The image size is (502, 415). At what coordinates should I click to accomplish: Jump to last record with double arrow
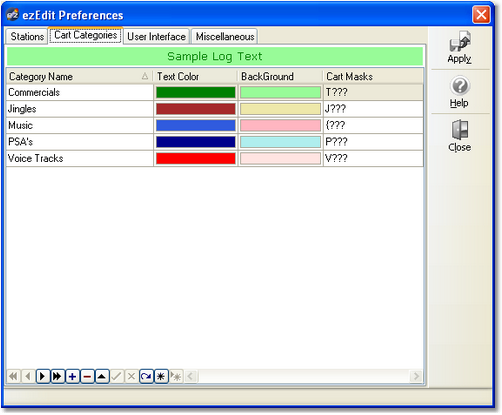[57, 377]
